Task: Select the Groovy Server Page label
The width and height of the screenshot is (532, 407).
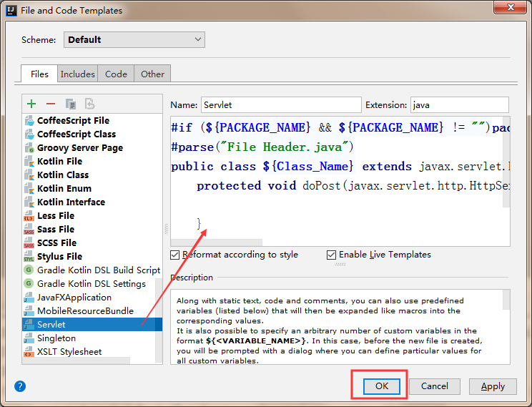Action: 80,147
